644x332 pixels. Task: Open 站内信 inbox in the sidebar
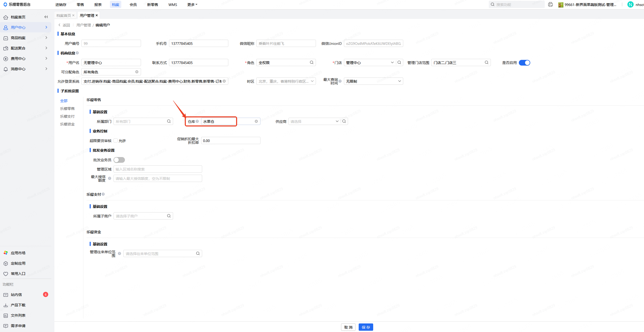pos(16,295)
